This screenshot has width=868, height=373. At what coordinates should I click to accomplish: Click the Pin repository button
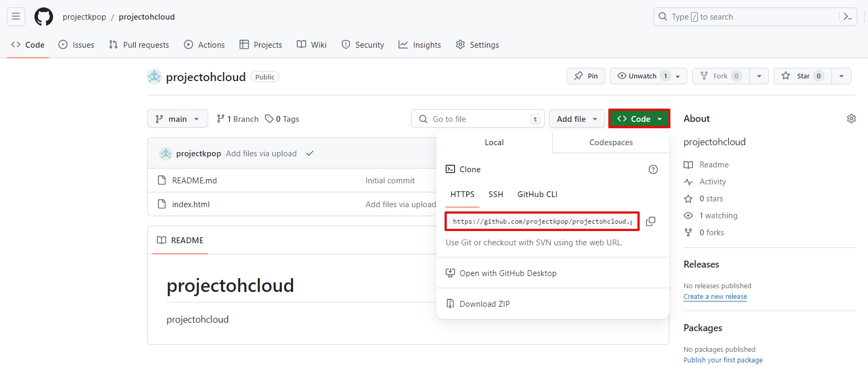pyautogui.click(x=586, y=76)
